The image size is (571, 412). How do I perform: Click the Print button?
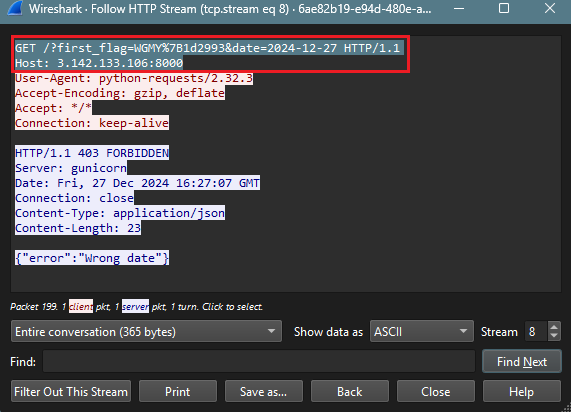pos(178,391)
